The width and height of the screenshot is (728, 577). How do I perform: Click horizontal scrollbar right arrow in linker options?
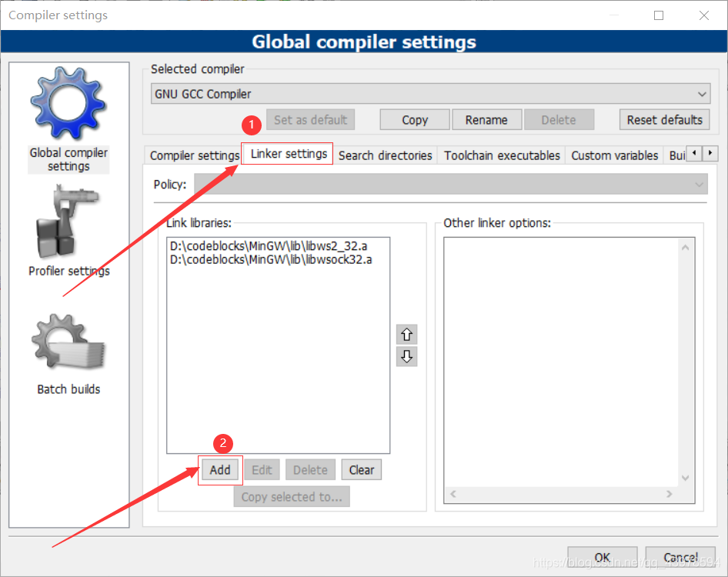669,494
